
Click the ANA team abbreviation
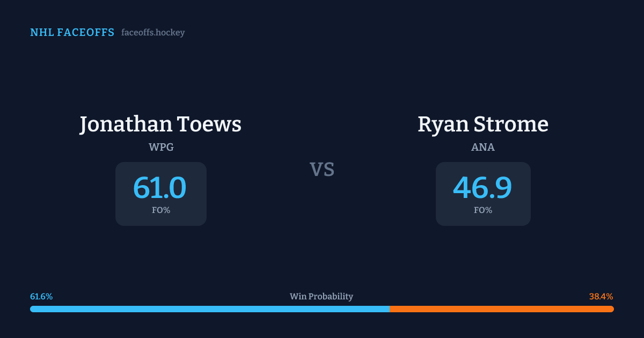point(483,147)
